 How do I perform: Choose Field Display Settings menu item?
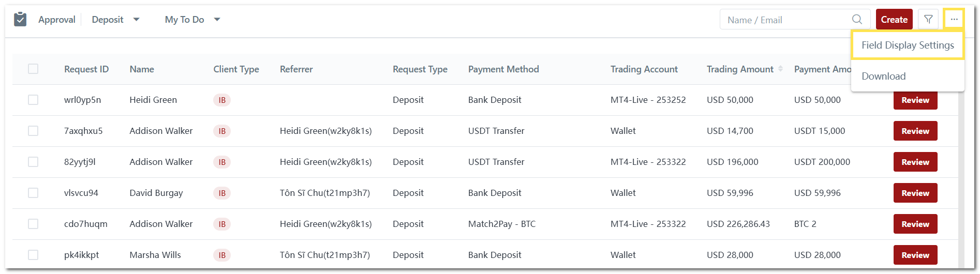[908, 45]
